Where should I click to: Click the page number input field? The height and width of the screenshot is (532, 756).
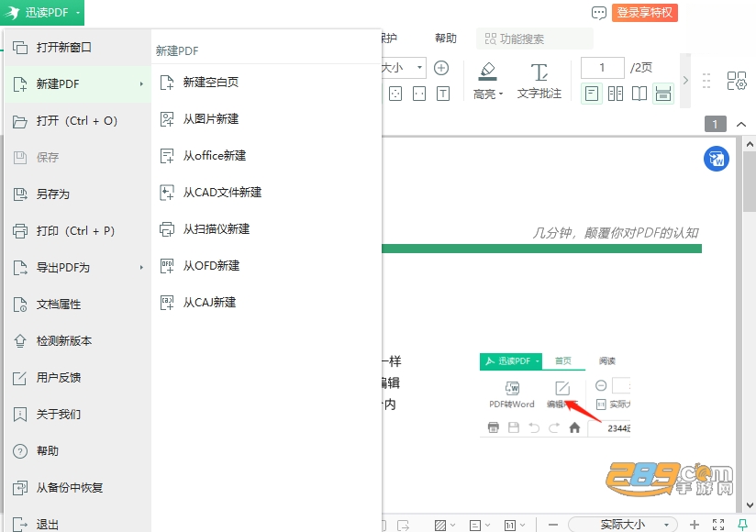tap(602, 68)
